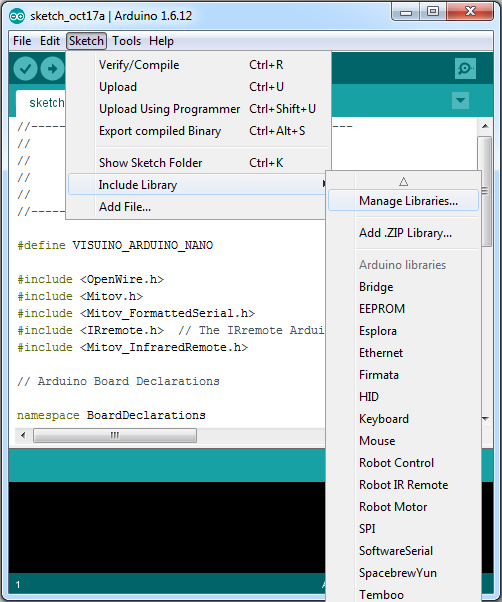Click the vertical scrollbar up arrow
The width and height of the screenshot is (502, 602).
coord(485,126)
